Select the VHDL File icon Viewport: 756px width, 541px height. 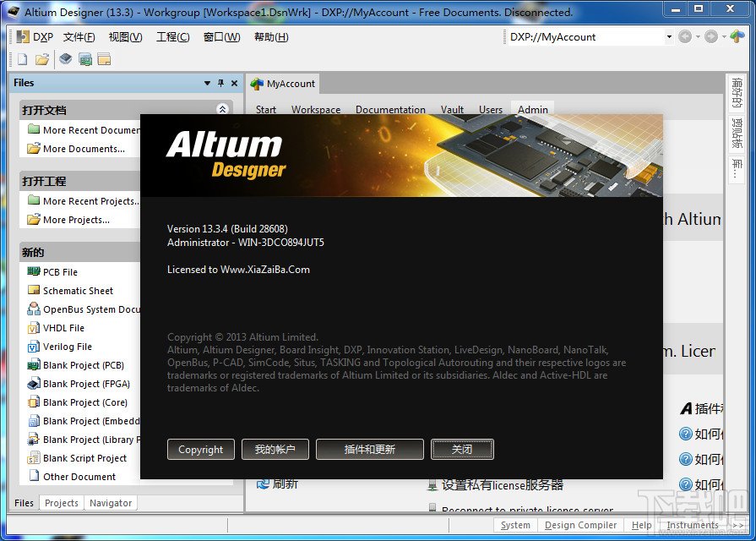[x=34, y=328]
